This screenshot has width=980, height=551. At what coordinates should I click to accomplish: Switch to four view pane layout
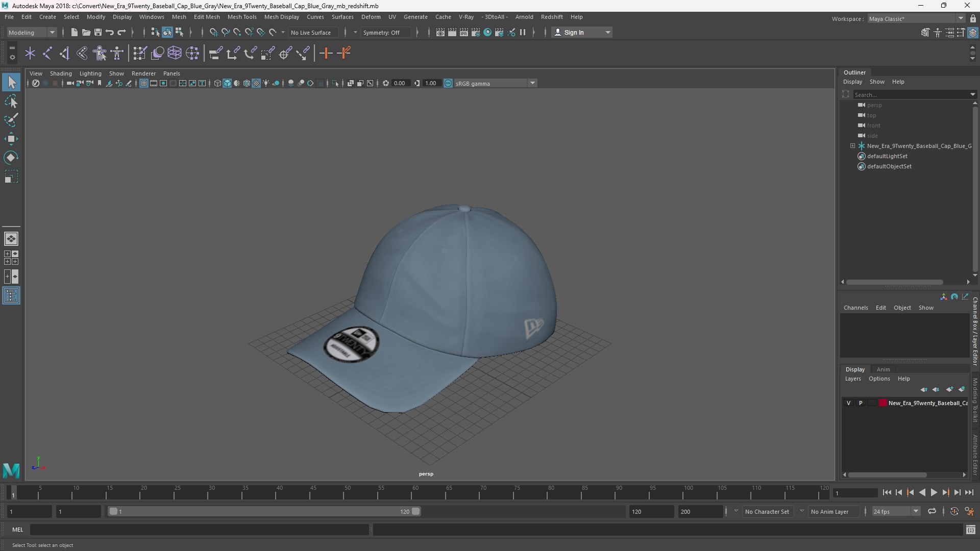tap(11, 258)
